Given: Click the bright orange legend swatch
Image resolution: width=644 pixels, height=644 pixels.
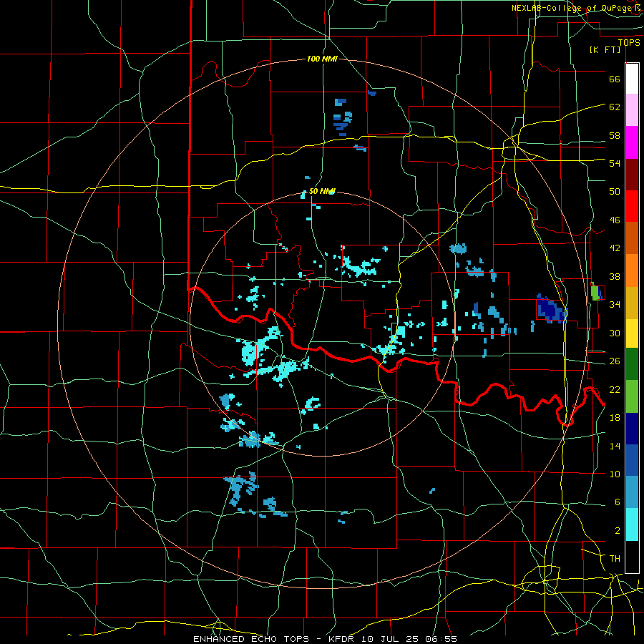Looking at the screenshot, I should 632,270.
